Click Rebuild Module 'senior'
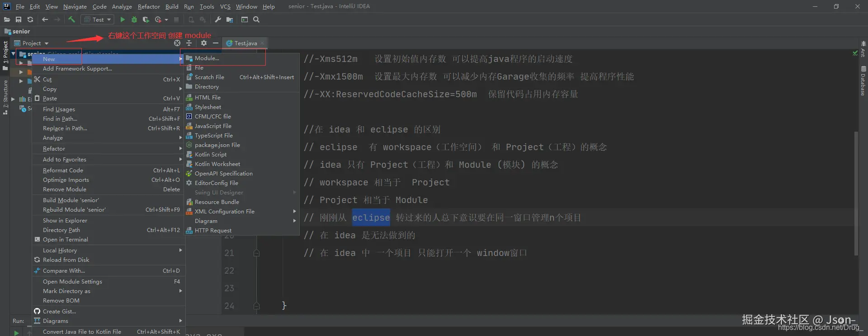 point(108,209)
